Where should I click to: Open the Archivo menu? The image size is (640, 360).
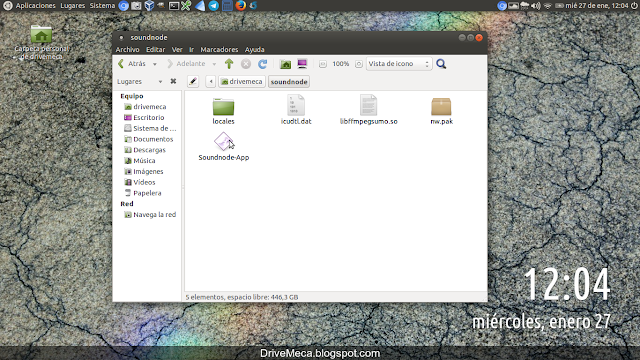(x=127, y=49)
